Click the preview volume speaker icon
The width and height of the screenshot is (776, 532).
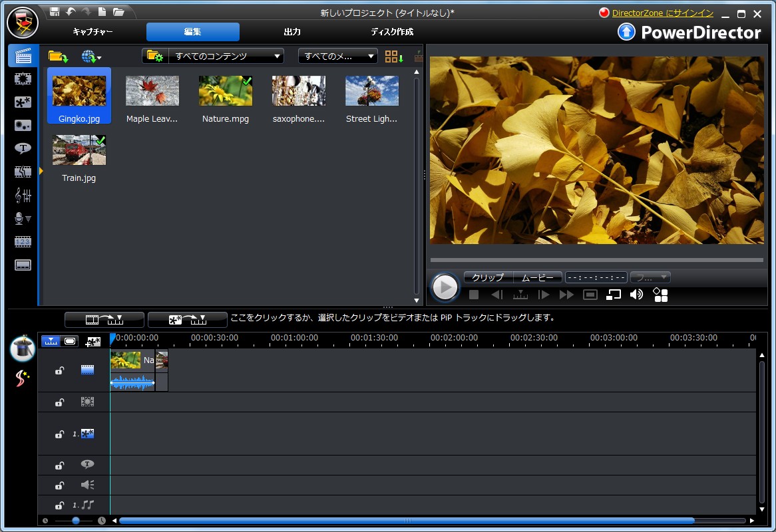(x=636, y=295)
